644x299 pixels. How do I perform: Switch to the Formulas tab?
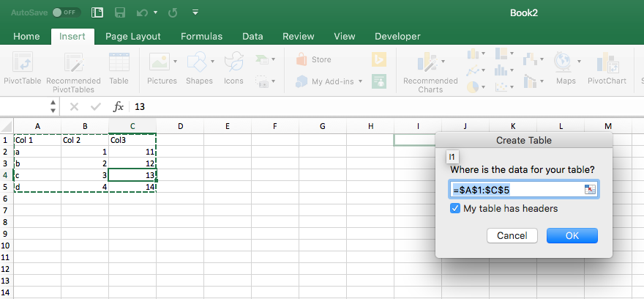[201, 36]
